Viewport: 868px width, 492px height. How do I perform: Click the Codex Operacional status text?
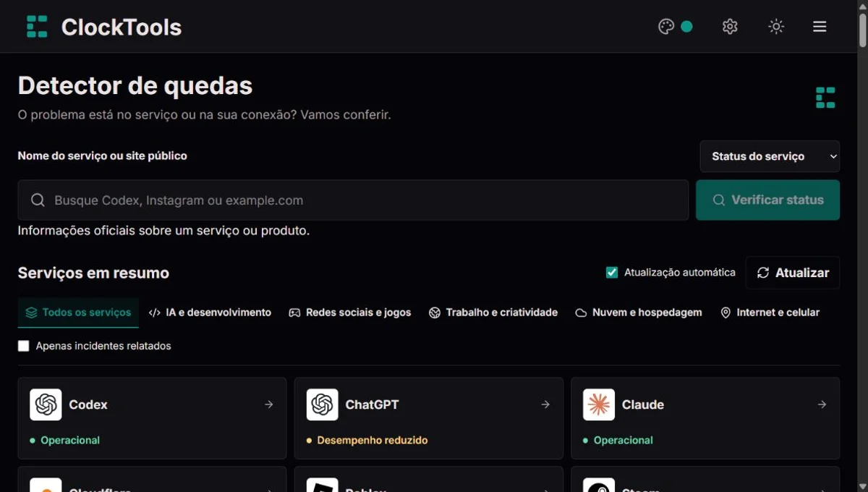70,440
